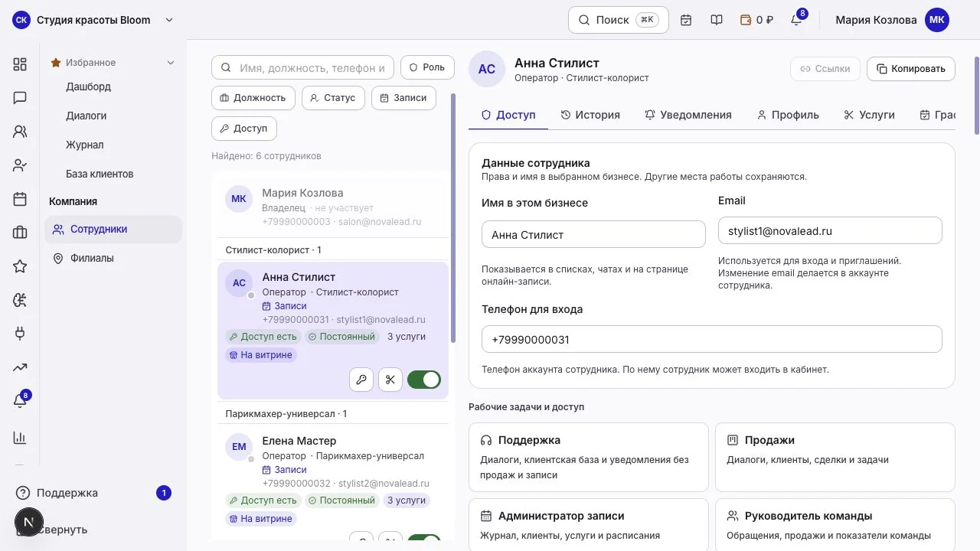Switch to the Услуги tab
Image resolution: width=980 pixels, height=551 pixels.
[x=869, y=115]
